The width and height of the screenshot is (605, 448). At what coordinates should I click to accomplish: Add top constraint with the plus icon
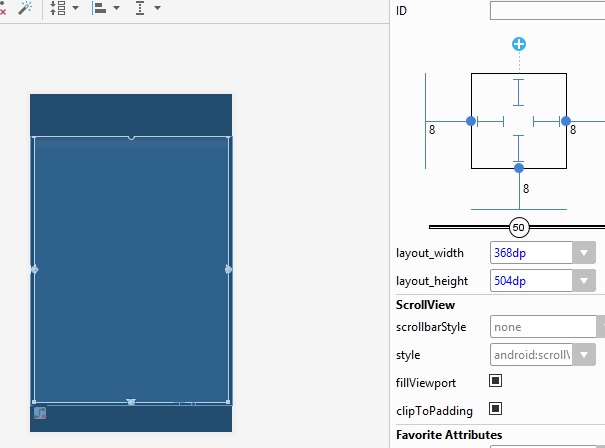click(x=519, y=44)
